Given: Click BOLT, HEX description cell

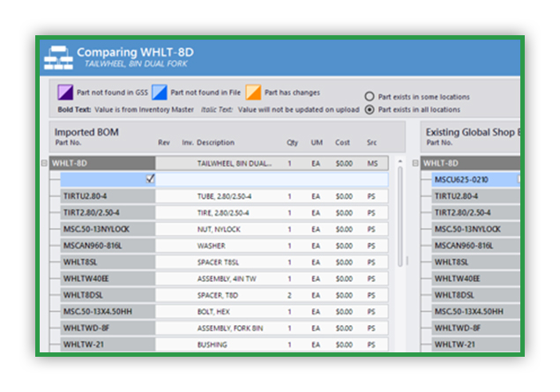Looking at the screenshot, I should coord(213,312).
